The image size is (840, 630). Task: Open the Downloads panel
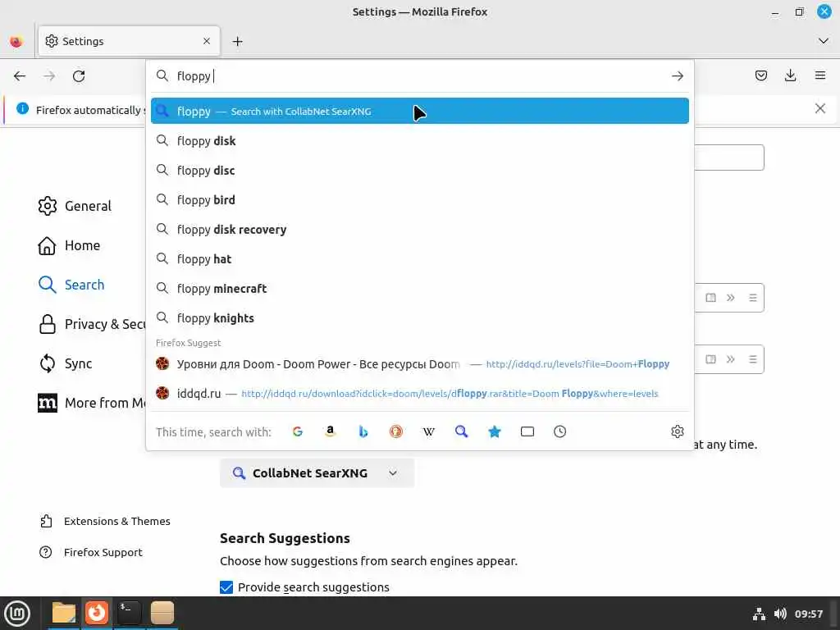(x=790, y=75)
